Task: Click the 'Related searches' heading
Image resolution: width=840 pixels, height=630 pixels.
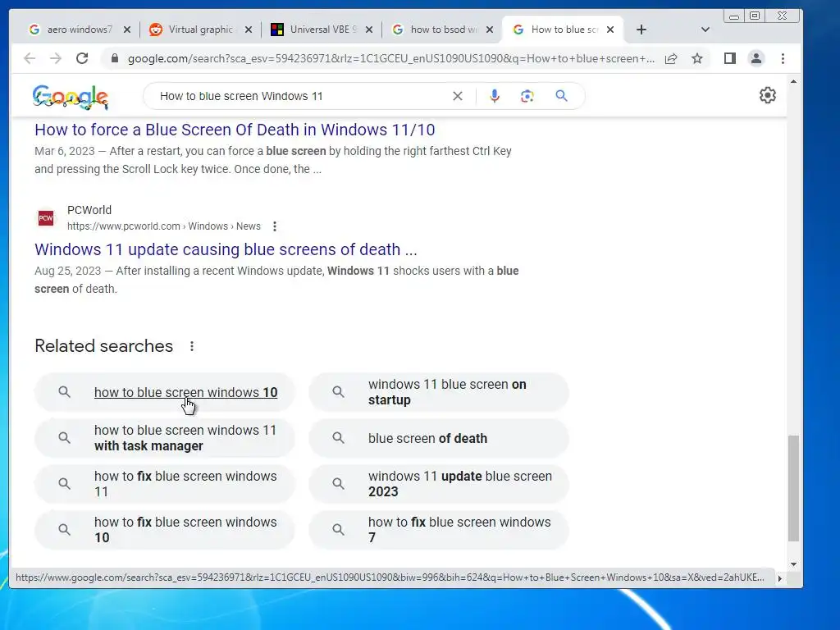Action: click(x=104, y=346)
